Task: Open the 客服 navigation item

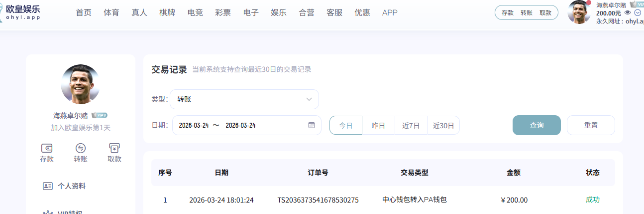Action: click(x=334, y=13)
